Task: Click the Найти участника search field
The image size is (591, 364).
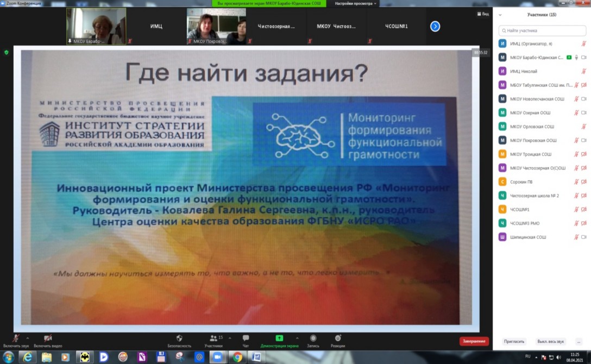Action: [x=542, y=31]
